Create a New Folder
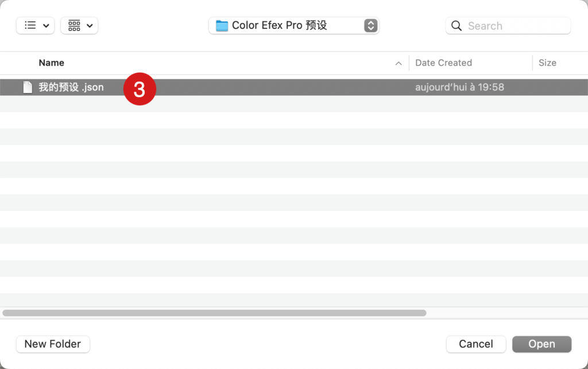Viewport: 588px width, 369px height. (52, 344)
